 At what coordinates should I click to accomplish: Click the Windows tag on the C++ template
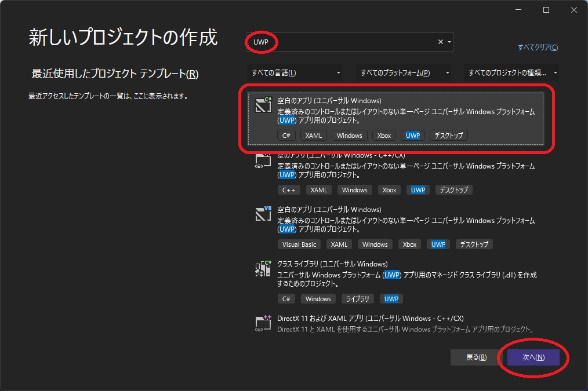pos(355,190)
